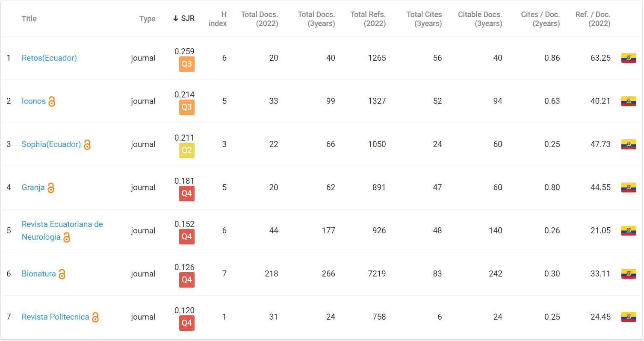
Task: Select Ref./Doc. value 21.05
Action: tap(601, 231)
